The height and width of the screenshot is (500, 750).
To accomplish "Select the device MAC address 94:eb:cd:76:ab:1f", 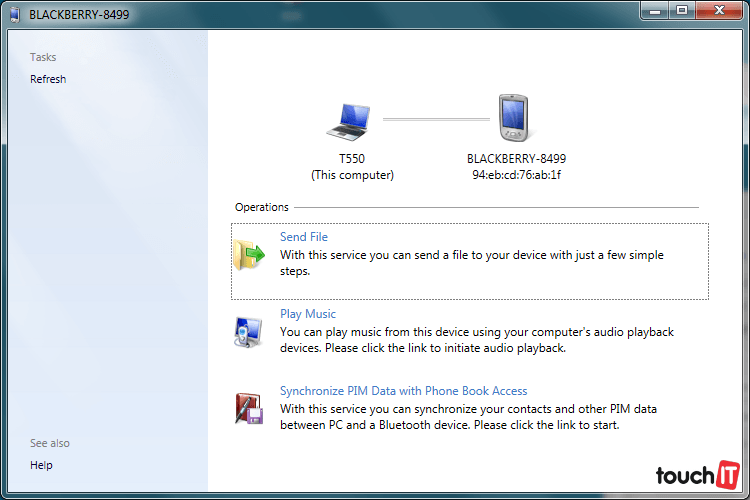I will coord(516,175).
